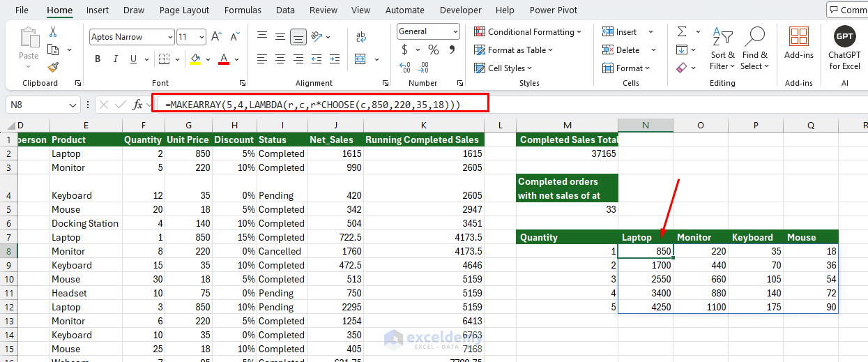Toggle the active Bottom Align button

(298, 37)
